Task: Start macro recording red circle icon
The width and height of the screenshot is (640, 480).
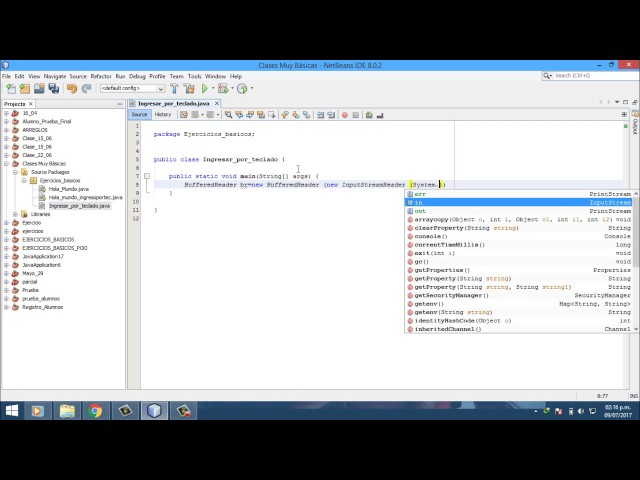Action: (x=345, y=115)
